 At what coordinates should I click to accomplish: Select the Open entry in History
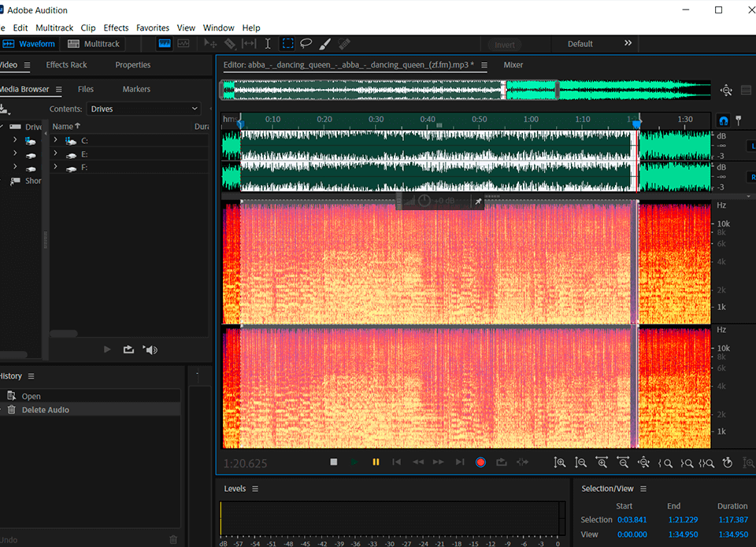[x=31, y=397]
